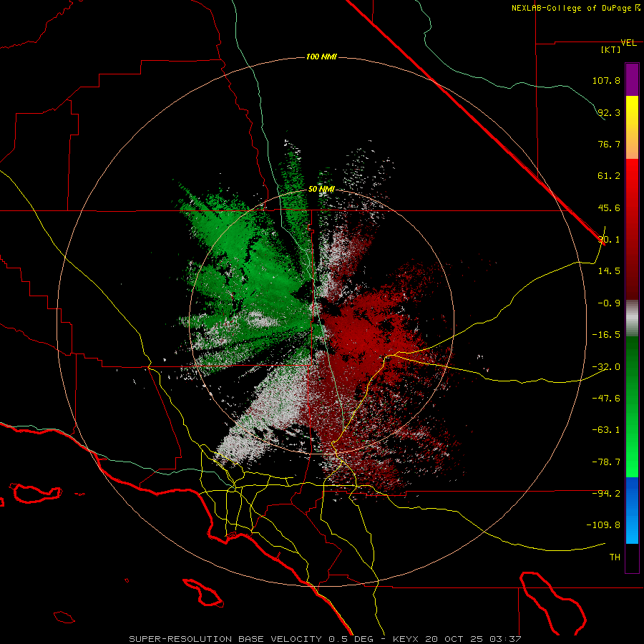Click the [KT] units label
The image size is (644, 644).
[610, 49]
